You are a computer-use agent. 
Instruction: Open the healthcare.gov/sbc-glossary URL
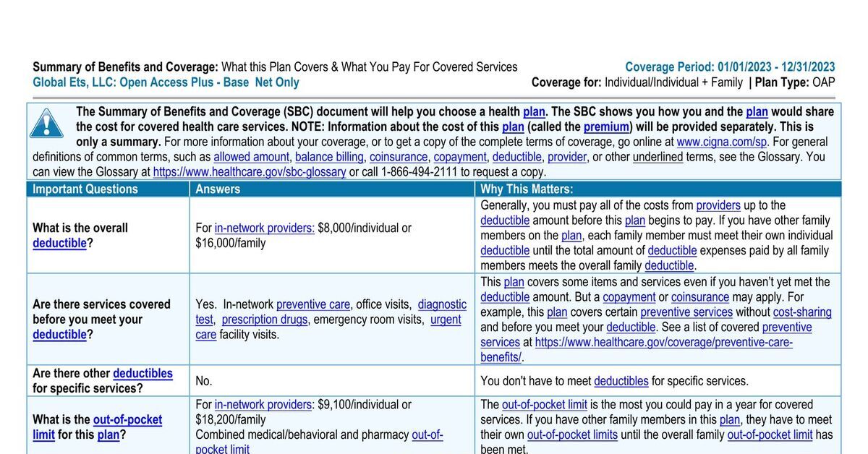[x=250, y=172]
